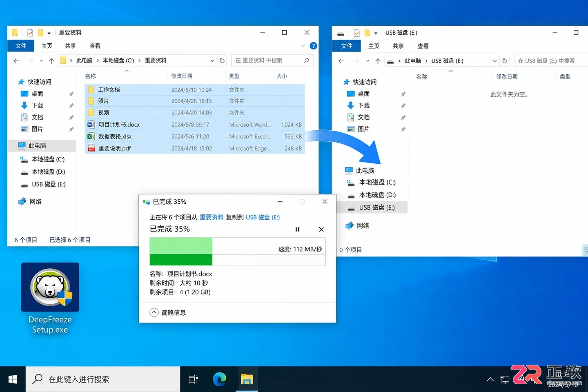The image size is (588, 392).
Task: Open the 文件 tab in 重要资料 window
Action: point(21,46)
